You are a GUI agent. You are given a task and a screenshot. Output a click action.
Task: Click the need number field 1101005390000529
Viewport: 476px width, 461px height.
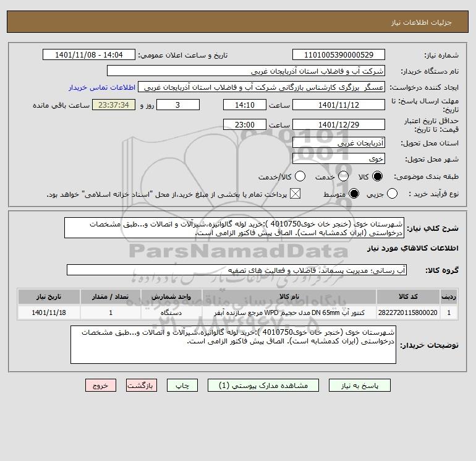[x=339, y=54]
